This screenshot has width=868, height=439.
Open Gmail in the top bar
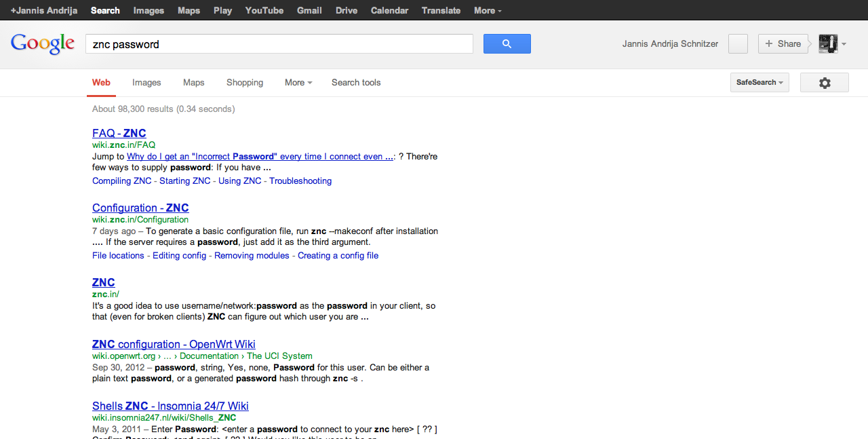(309, 10)
